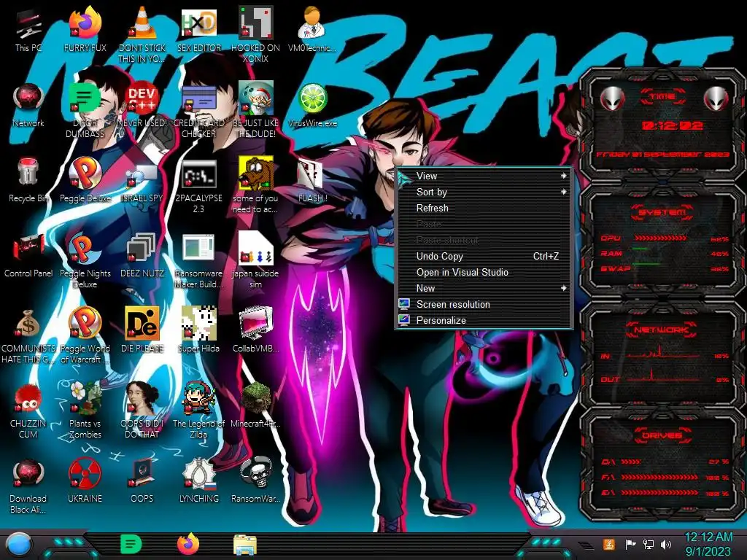Open the OOPS desktop shortcut
The height and width of the screenshot is (560, 747).
click(x=142, y=480)
